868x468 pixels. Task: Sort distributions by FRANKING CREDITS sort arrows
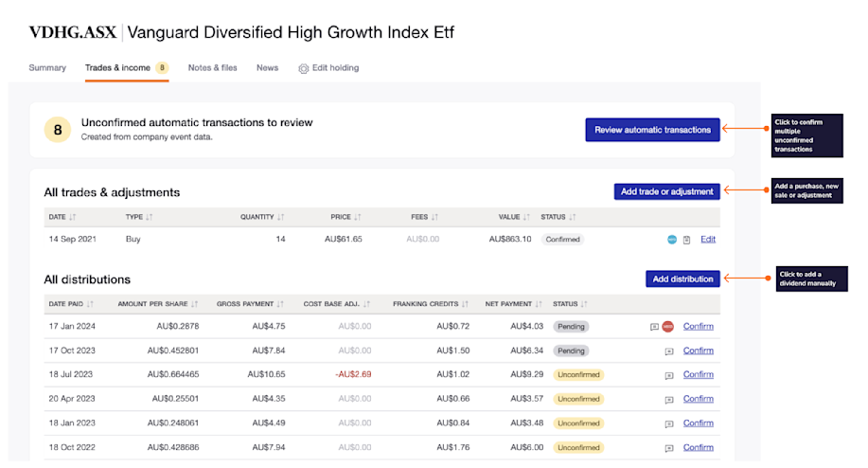[465, 304]
